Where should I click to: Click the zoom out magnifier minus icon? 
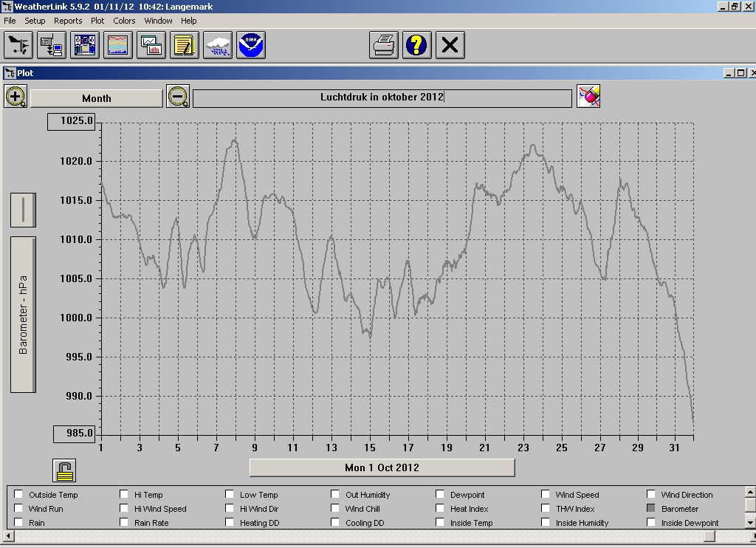pyautogui.click(x=178, y=97)
